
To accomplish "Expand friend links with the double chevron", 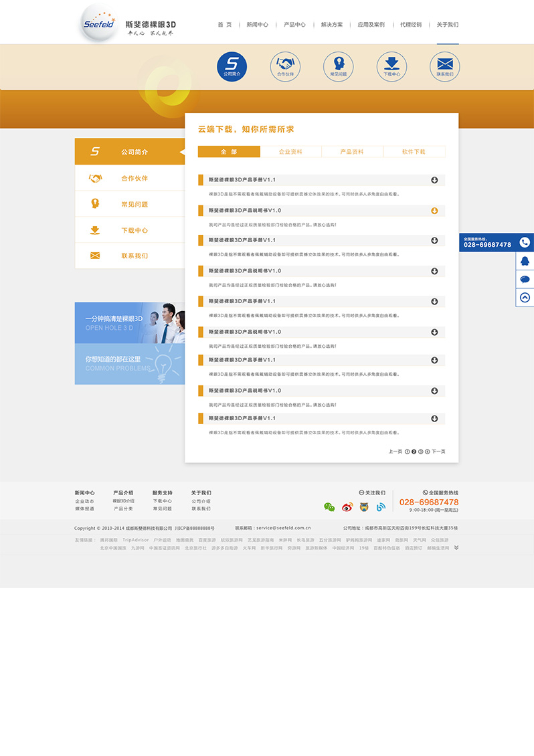I will (456, 547).
